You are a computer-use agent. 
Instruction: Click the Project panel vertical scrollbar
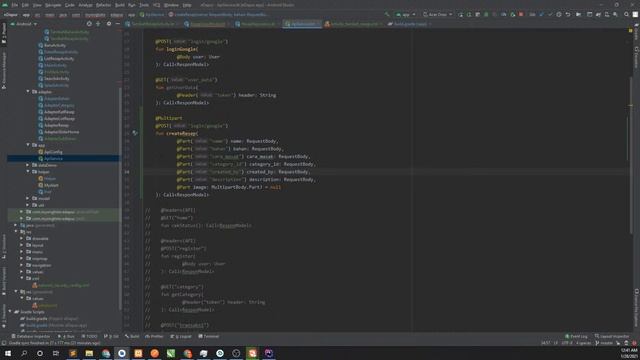[x=120, y=200]
